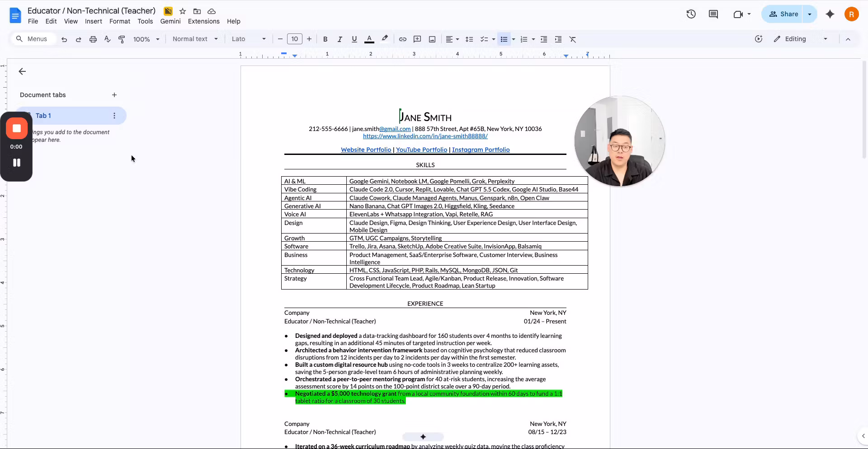This screenshot has height=449, width=868.
Task: Increase the indent
Action: point(558,39)
